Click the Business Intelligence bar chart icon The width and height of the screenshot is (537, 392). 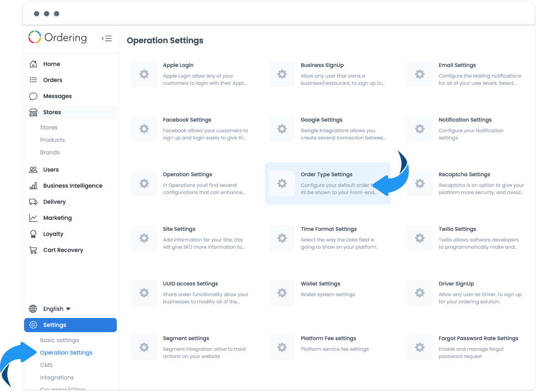click(33, 186)
